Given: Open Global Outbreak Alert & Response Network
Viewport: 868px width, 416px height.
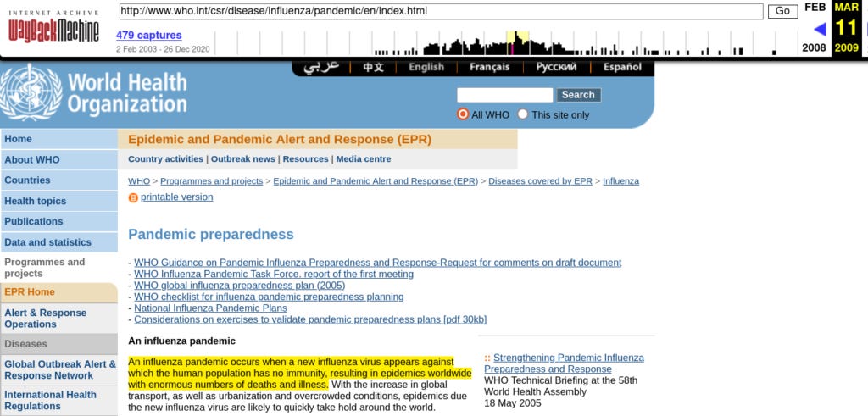Looking at the screenshot, I should pos(58,370).
